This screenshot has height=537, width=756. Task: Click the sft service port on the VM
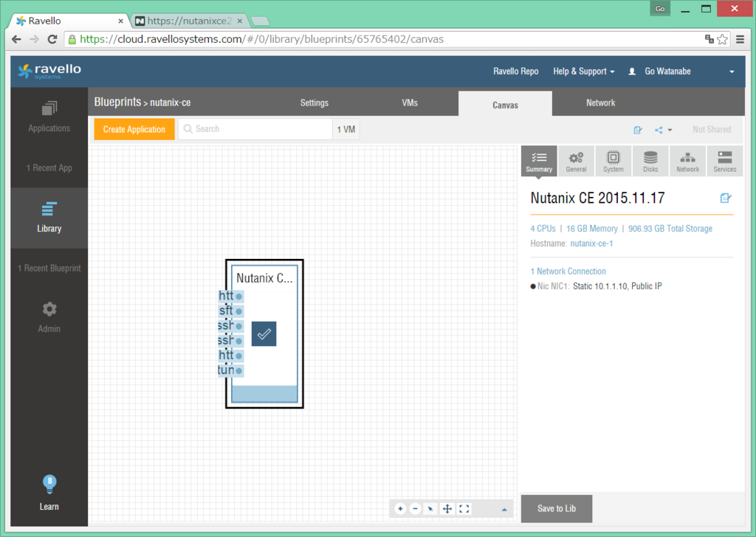click(x=231, y=311)
